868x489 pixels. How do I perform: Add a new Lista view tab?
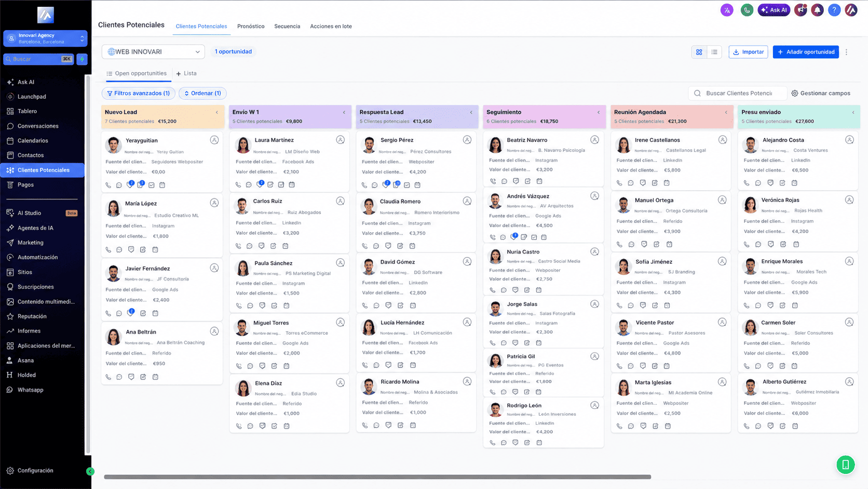[x=186, y=73]
